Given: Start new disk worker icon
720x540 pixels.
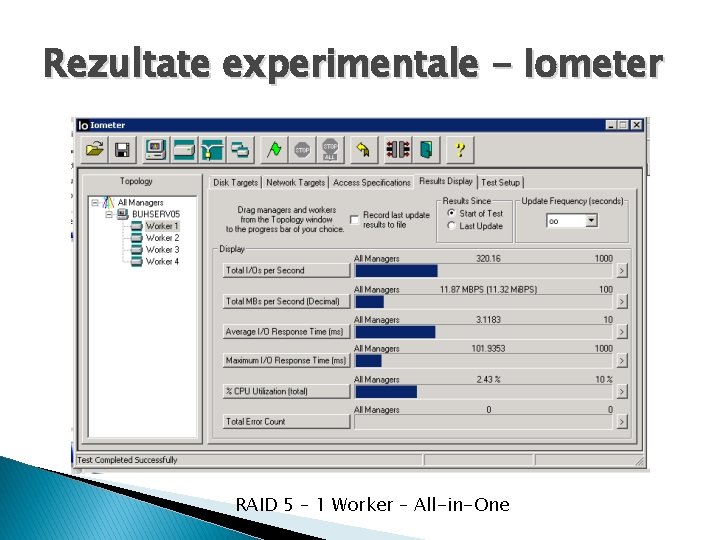Looking at the screenshot, I should 184,150.
